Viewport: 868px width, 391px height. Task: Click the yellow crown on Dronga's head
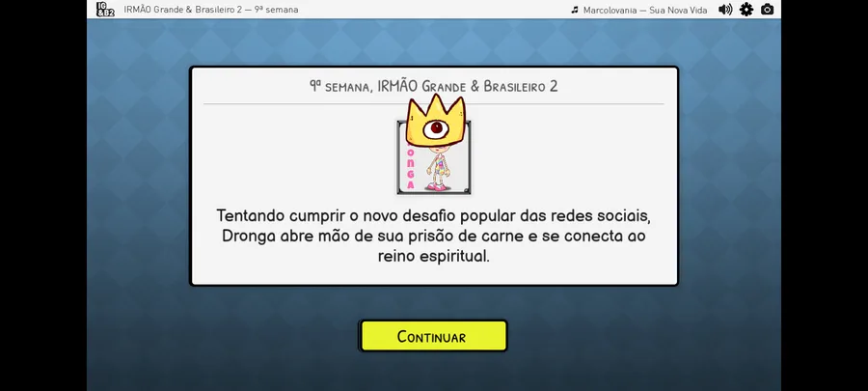pyautogui.click(x=436, y=120)
